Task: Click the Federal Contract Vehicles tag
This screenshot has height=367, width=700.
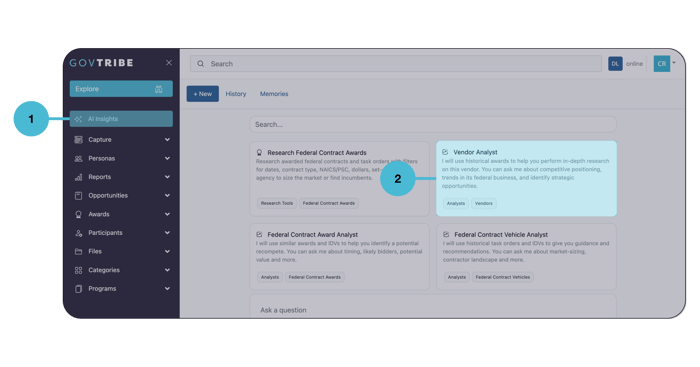Action: (503, 277)
